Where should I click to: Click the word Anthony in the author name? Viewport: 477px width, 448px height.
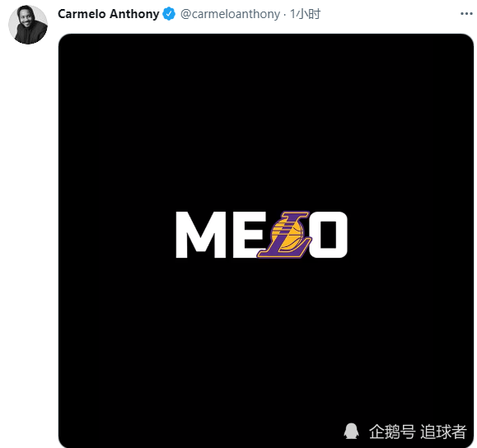(x=134, y=14)
